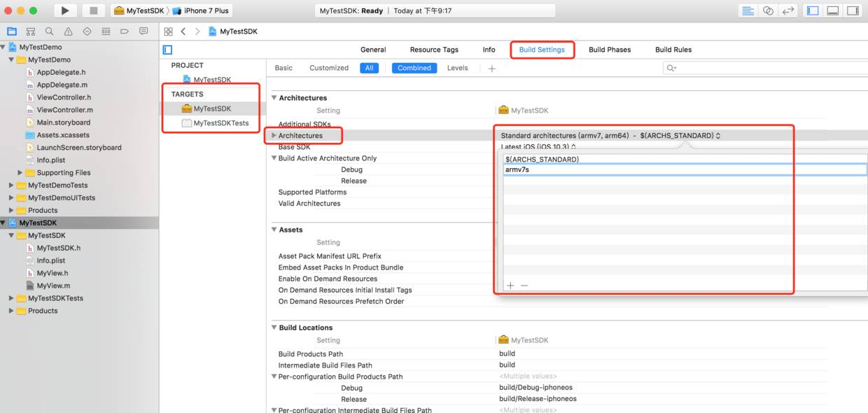Image resolution: width=868 pixels, height=413 pixels.
Task: Add a new build setting
Action: click(x=491, y=68)
